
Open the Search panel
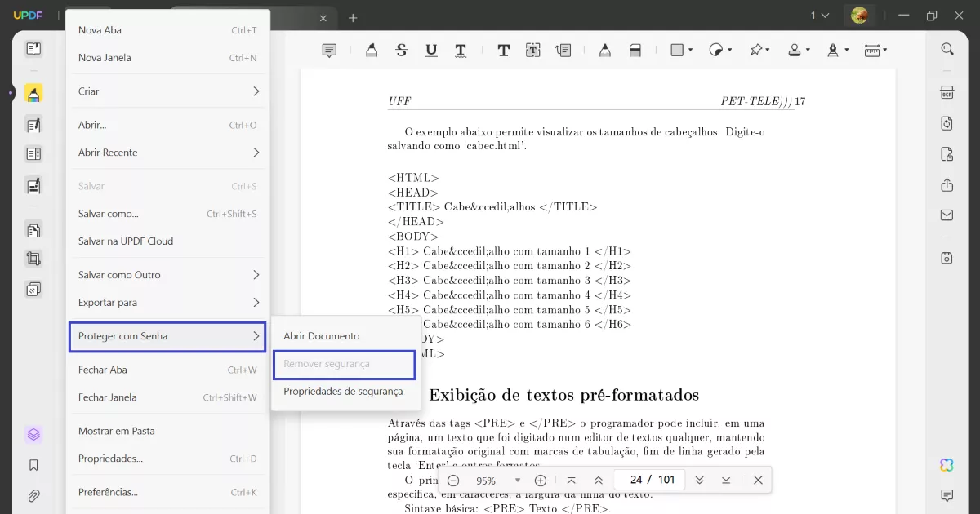[x=947, y=47]
